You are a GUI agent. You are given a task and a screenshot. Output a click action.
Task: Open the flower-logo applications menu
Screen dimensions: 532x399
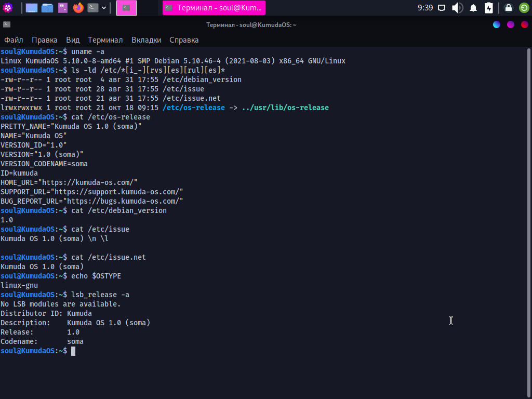[7, 7]
